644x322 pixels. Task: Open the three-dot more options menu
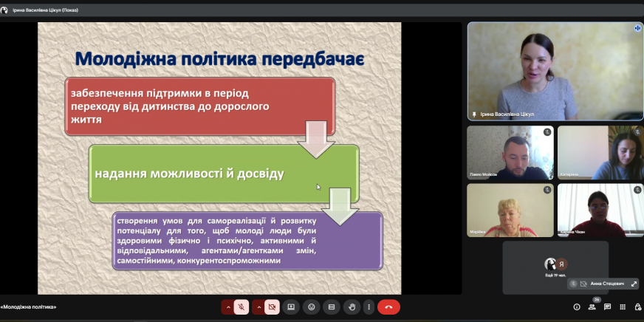click(369, 306)
